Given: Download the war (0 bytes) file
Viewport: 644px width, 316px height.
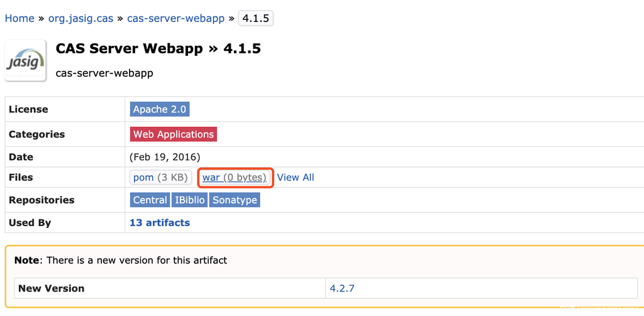Looking at the screenshot, I should pos(235,178).
